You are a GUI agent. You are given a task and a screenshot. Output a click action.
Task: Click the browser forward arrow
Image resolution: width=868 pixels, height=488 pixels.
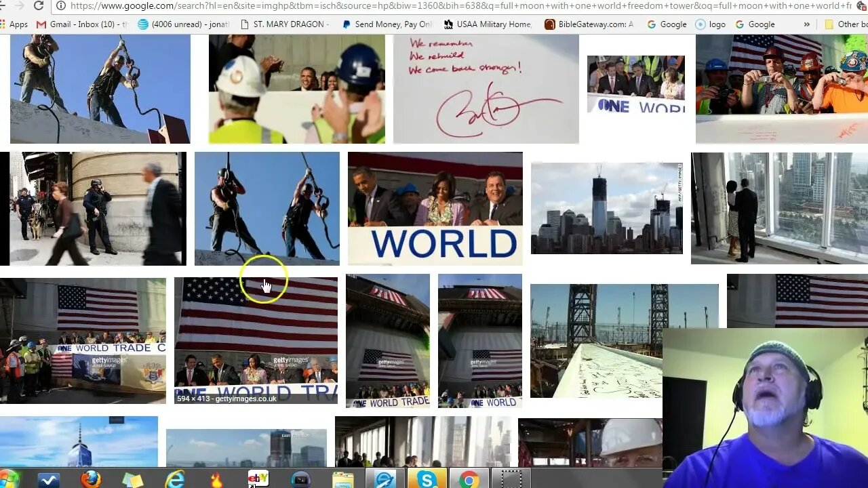tap(18, 5)
